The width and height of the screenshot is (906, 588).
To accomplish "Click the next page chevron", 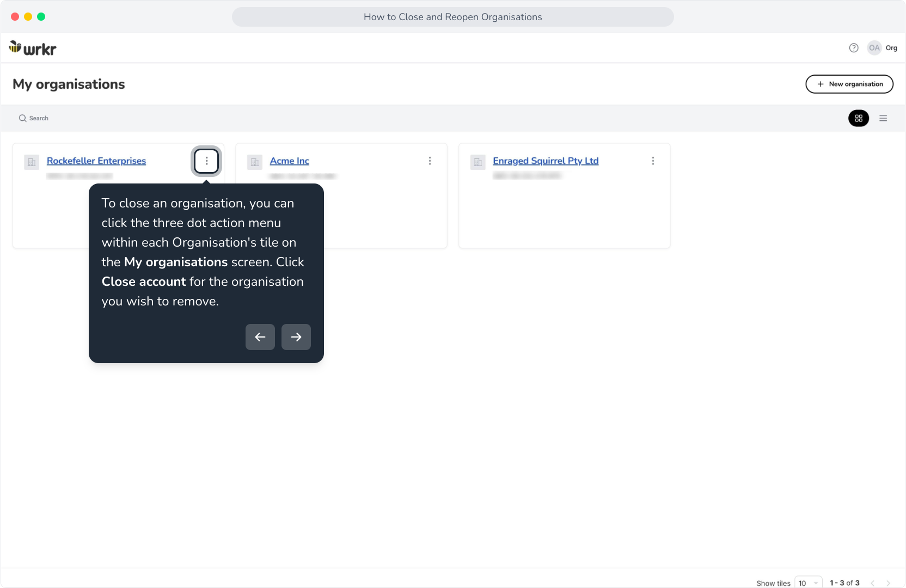I will [888, 583].
